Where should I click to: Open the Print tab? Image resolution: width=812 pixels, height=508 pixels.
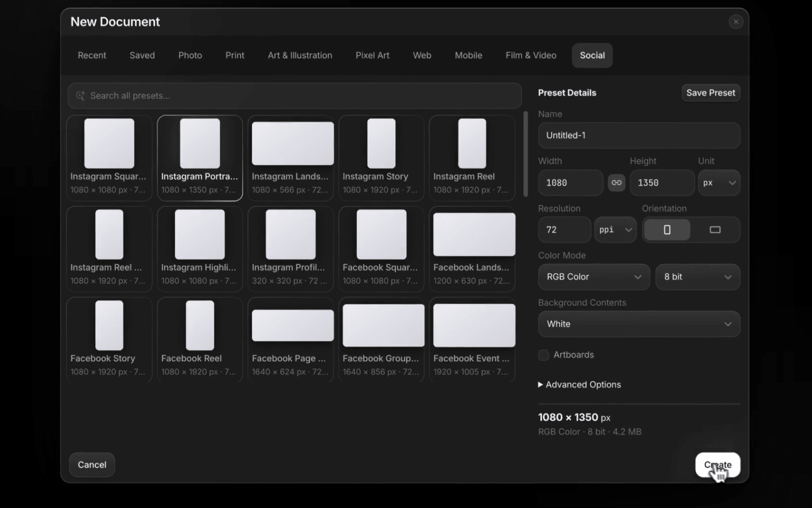click(235, 55)
